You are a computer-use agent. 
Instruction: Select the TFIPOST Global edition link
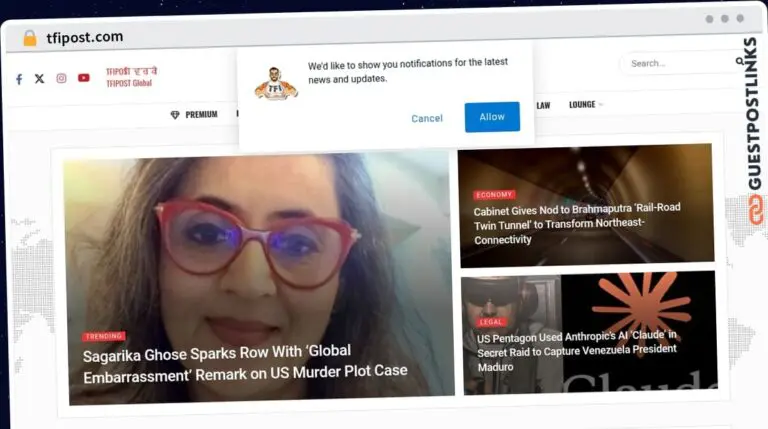pyautogui.click(x=129, y=84)
